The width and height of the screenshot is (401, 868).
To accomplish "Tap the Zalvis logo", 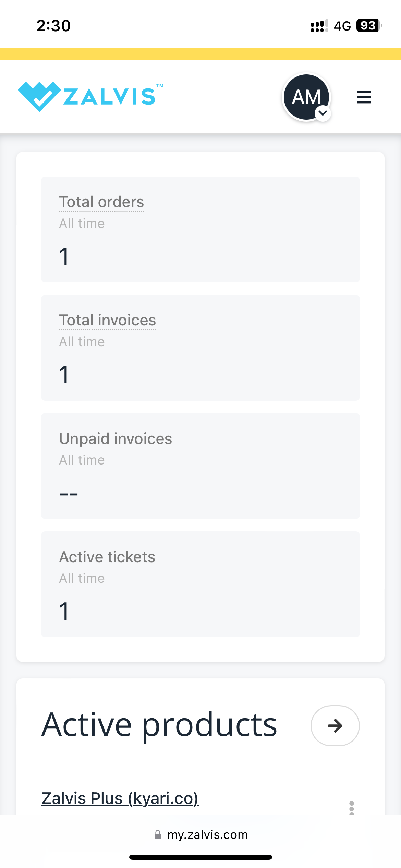I will click(90, 96).
